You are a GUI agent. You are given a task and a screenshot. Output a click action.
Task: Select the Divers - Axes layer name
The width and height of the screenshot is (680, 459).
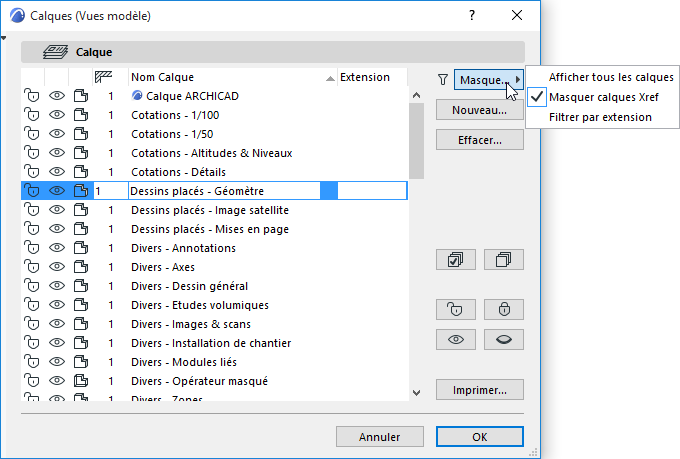click(163, 267)
